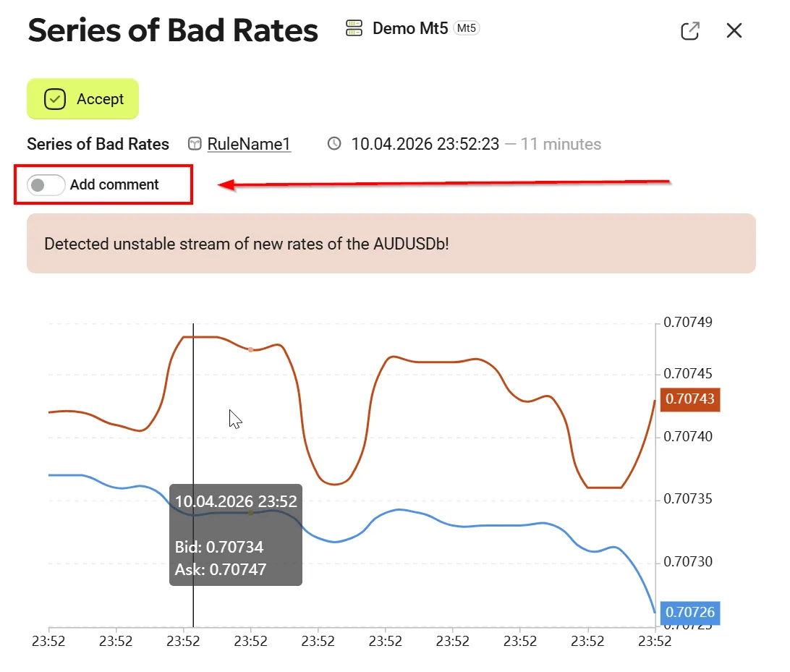790x672 pixels.
Task: Click the unstable stream AUDUSDb alert message
Action: (247, 244)
